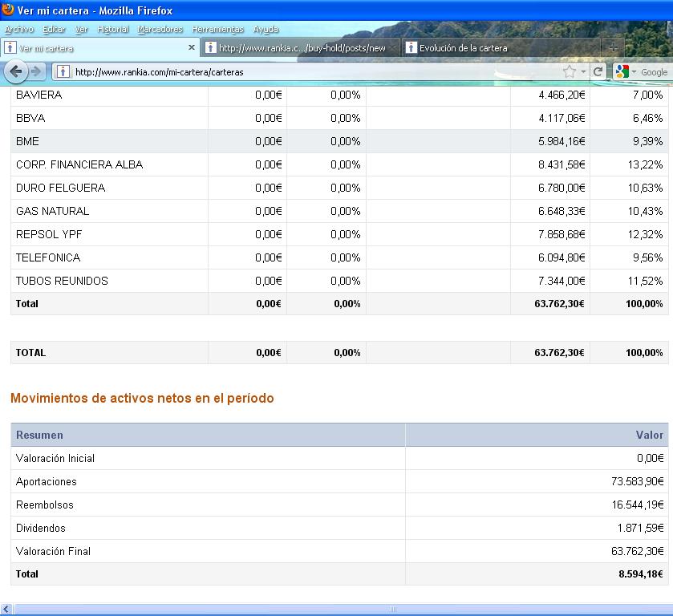Click the Google search engine icon
This screenshot has width=673, height=616.
pos(622,71)
